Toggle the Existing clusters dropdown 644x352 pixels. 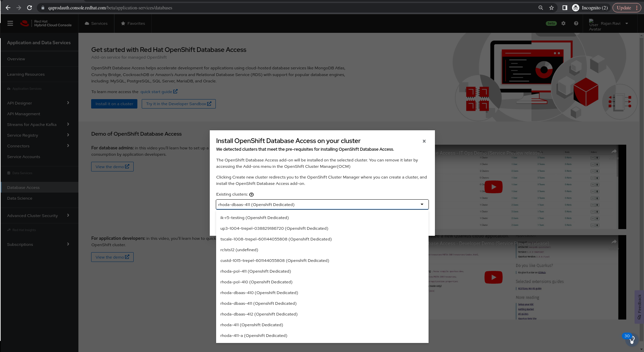tap(322, 205)
